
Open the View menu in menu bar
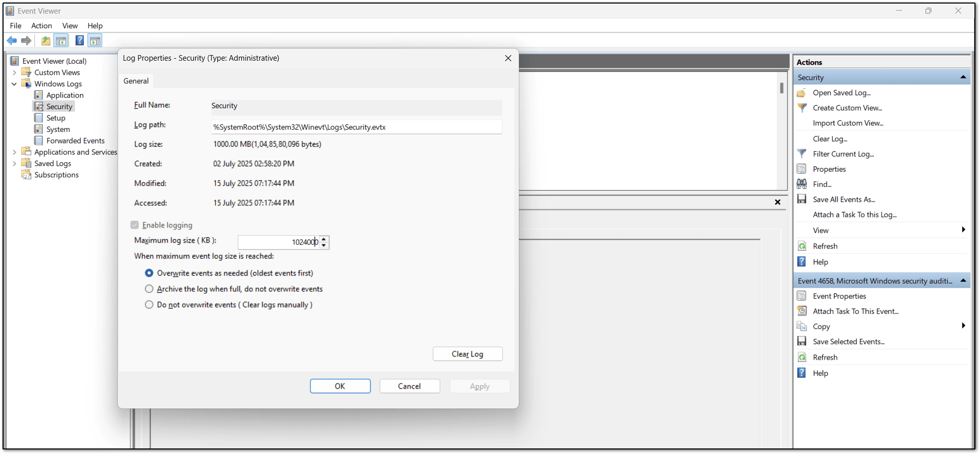pos(70,26)
